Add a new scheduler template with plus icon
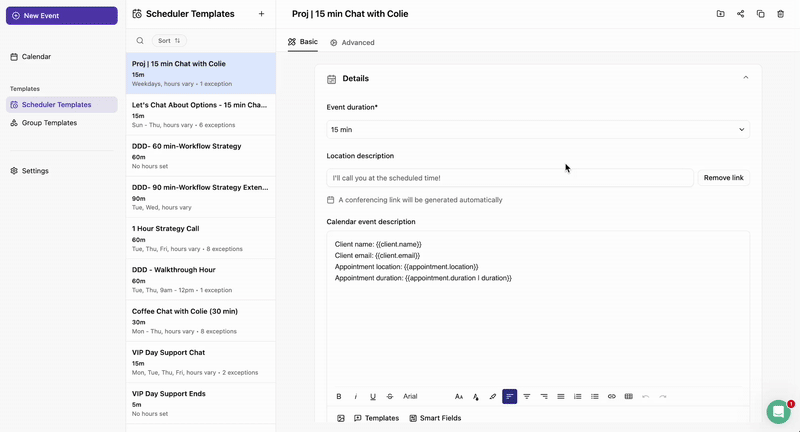Viewport: 800px width, 432px height. pos(261,14)
